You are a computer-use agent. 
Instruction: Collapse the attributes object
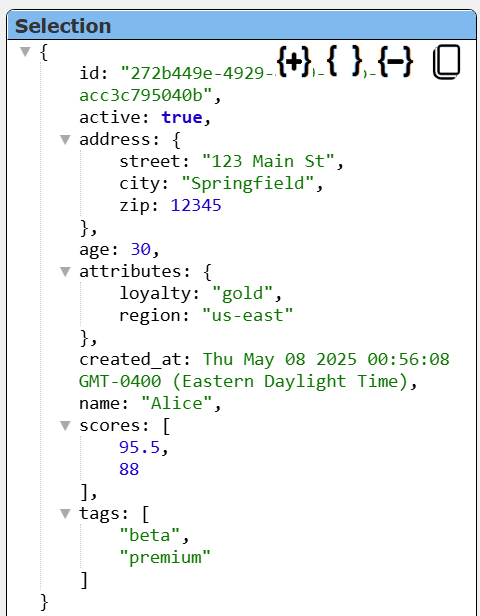[x=65, y=271]
